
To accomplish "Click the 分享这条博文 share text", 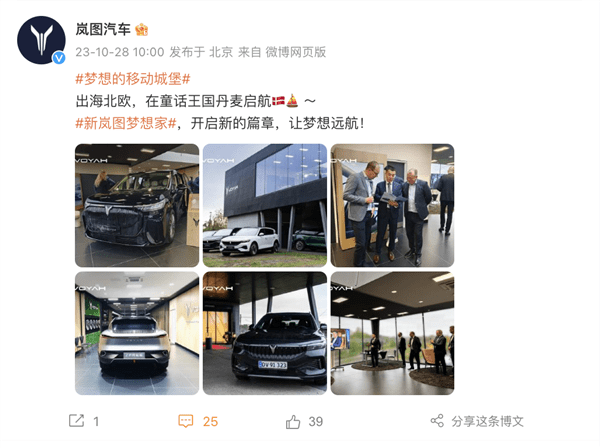I will [487, 421].
